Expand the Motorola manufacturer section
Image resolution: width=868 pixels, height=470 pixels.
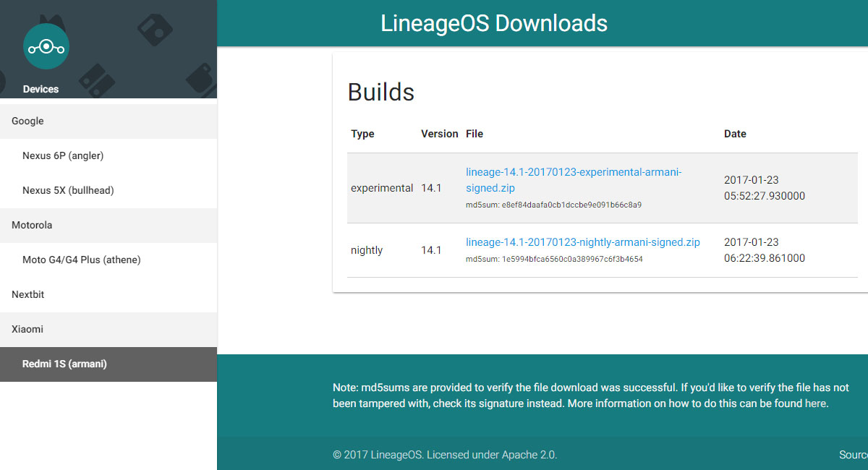pos(31,225)
